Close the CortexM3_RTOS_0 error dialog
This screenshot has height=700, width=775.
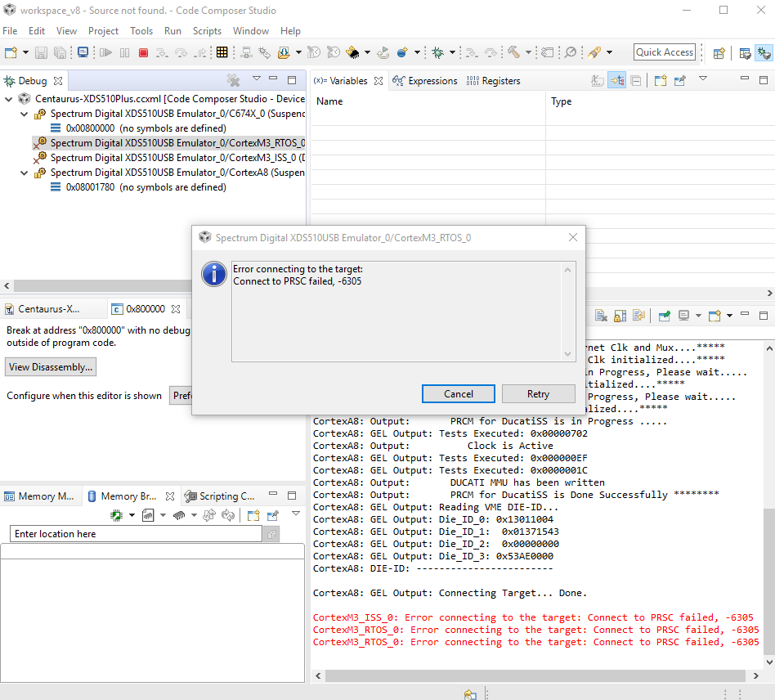(x=572, y=237)
